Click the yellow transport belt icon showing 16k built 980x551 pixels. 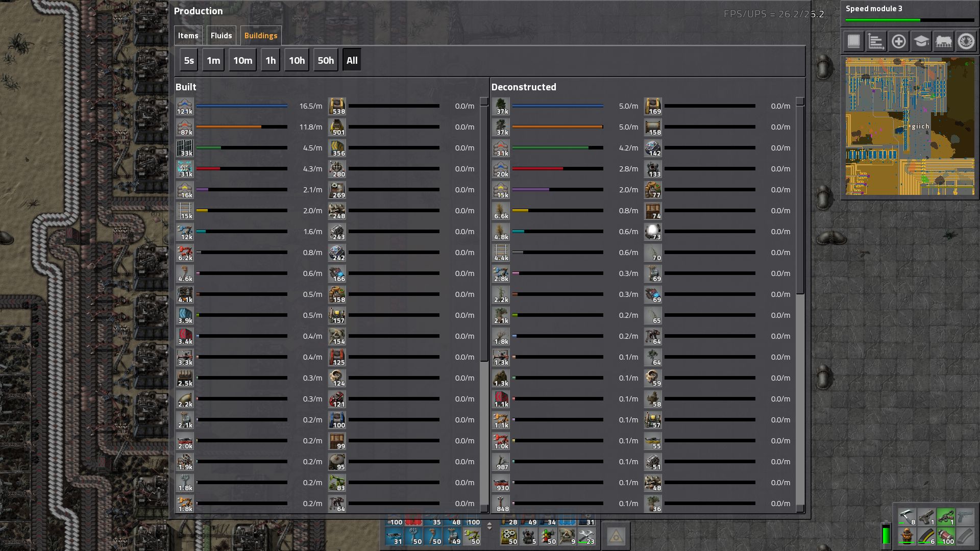tap(185, 190)
